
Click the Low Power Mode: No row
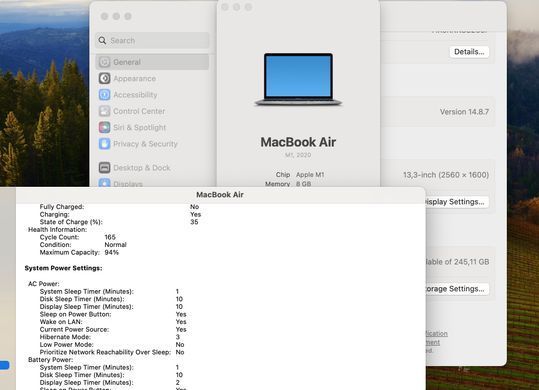pos(112,345)
